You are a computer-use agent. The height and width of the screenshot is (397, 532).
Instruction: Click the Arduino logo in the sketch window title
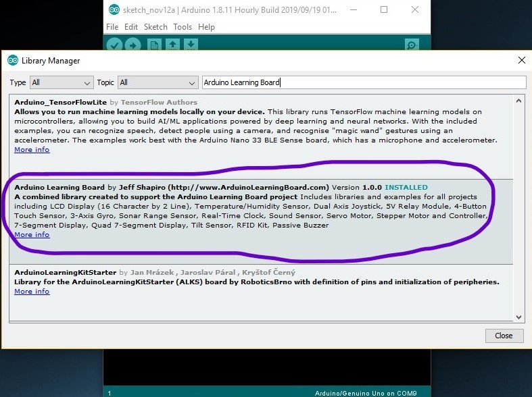point(114,10)
